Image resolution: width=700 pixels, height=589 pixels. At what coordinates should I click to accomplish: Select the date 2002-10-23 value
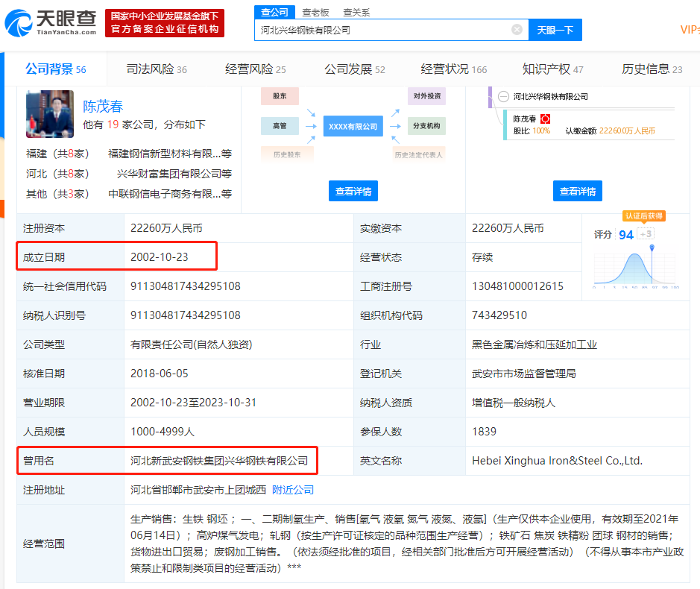(x=160, y=257)
